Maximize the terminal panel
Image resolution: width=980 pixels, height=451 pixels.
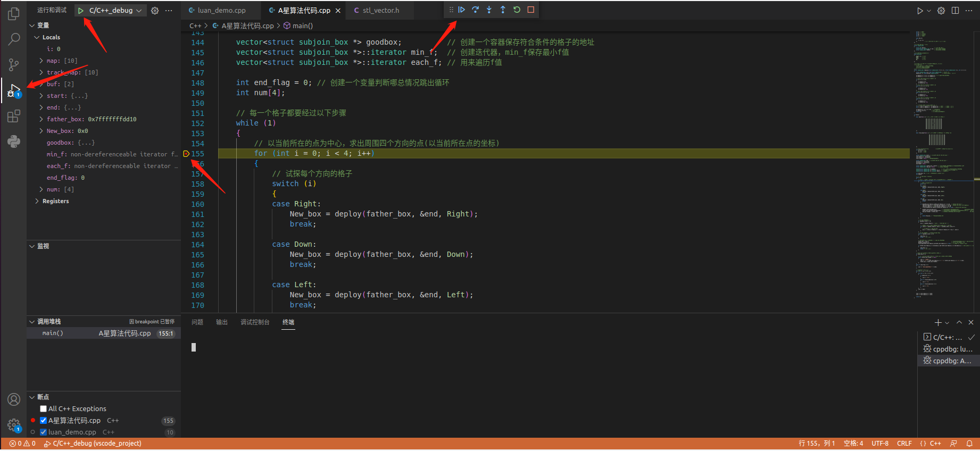coord(959,322)
